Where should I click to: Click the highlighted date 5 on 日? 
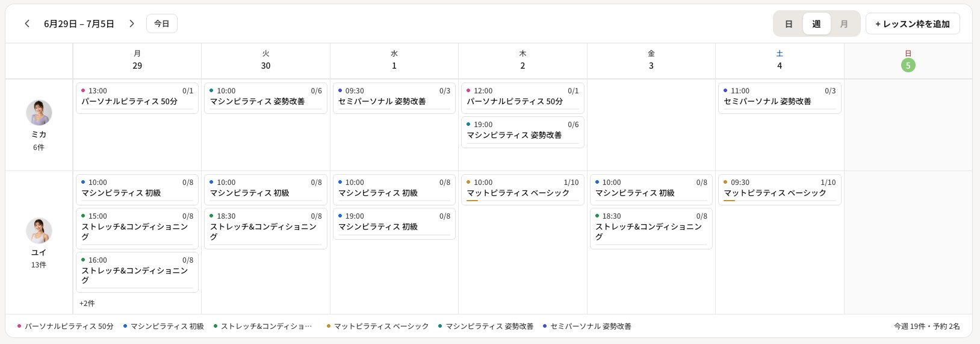click(x=908, y=65)
